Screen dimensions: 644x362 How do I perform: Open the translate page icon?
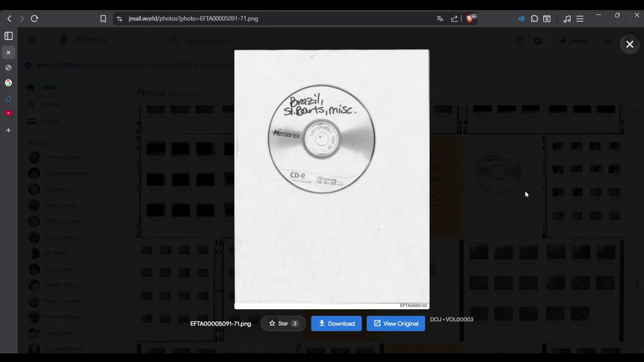click(440, 19)
